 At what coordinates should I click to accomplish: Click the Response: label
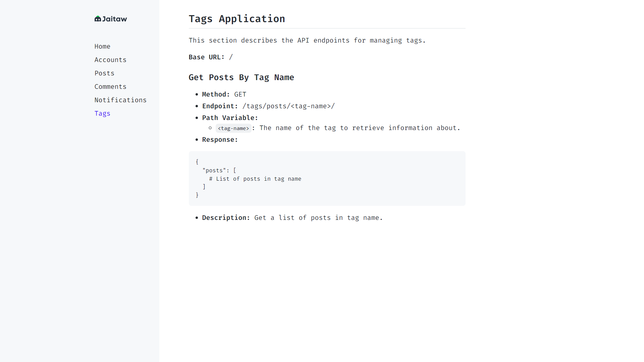(x=220, y=140)
